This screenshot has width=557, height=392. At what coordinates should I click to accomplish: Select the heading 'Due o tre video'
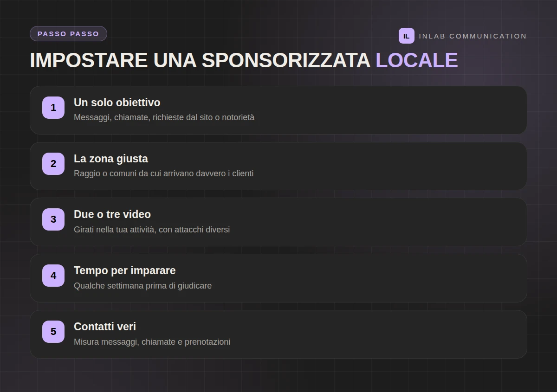(112, 214)
